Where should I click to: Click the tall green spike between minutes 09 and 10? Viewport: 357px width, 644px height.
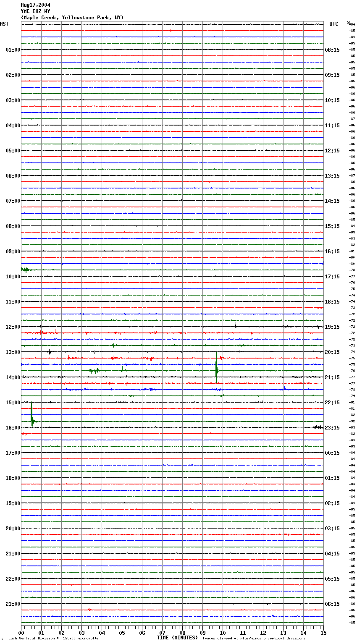(216, 364)
